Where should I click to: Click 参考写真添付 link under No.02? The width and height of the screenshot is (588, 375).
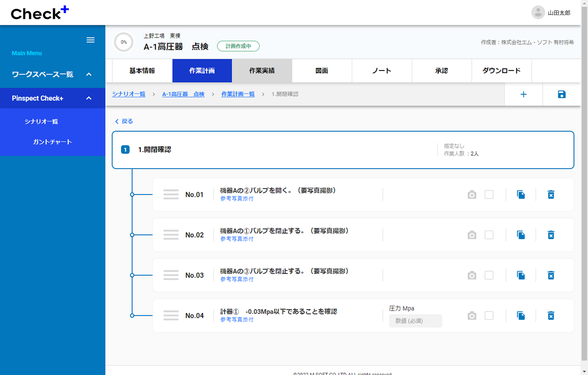pos(237,239)
